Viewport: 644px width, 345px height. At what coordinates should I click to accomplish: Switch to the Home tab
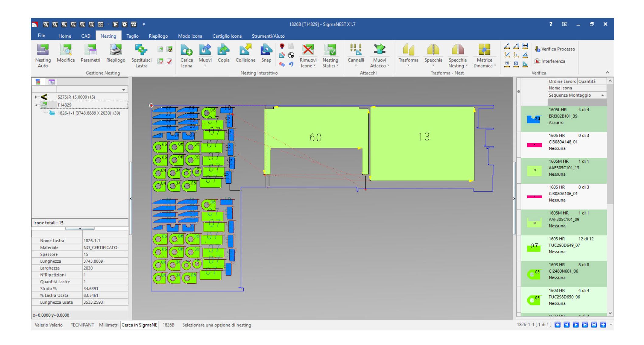(65, 36)
